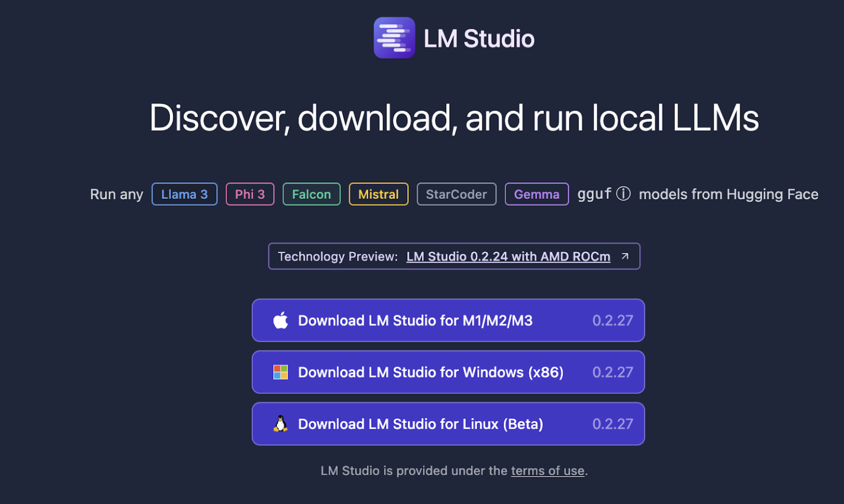844x504 pixels.
Task: Click the Linux penguin icon on the Beta download
Action: 280,423
